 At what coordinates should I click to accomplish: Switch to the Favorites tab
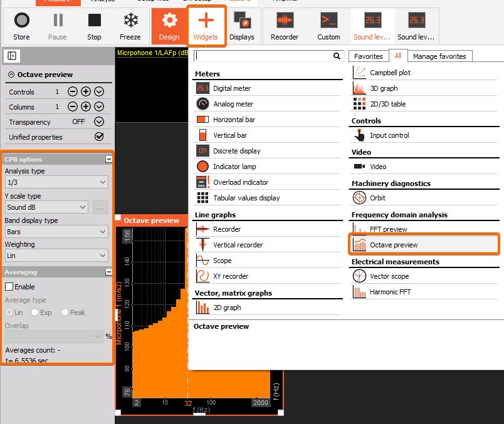click(369, 56)
